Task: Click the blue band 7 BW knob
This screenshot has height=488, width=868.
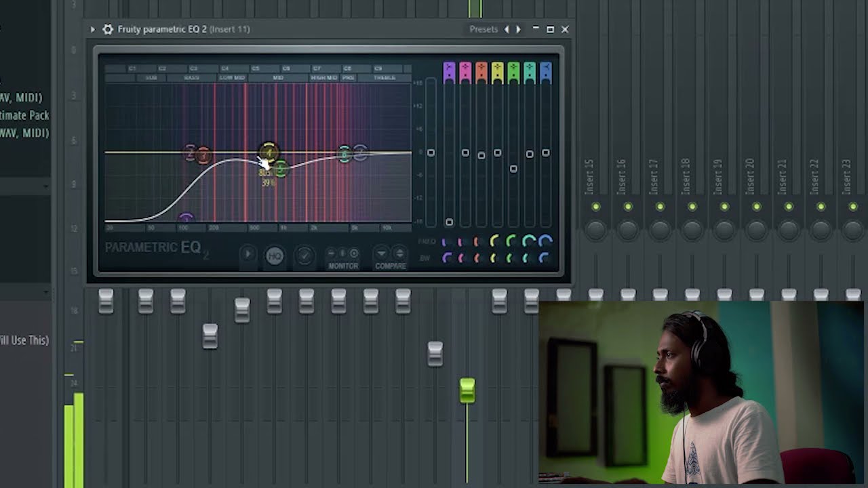Action: click(545, 258)
